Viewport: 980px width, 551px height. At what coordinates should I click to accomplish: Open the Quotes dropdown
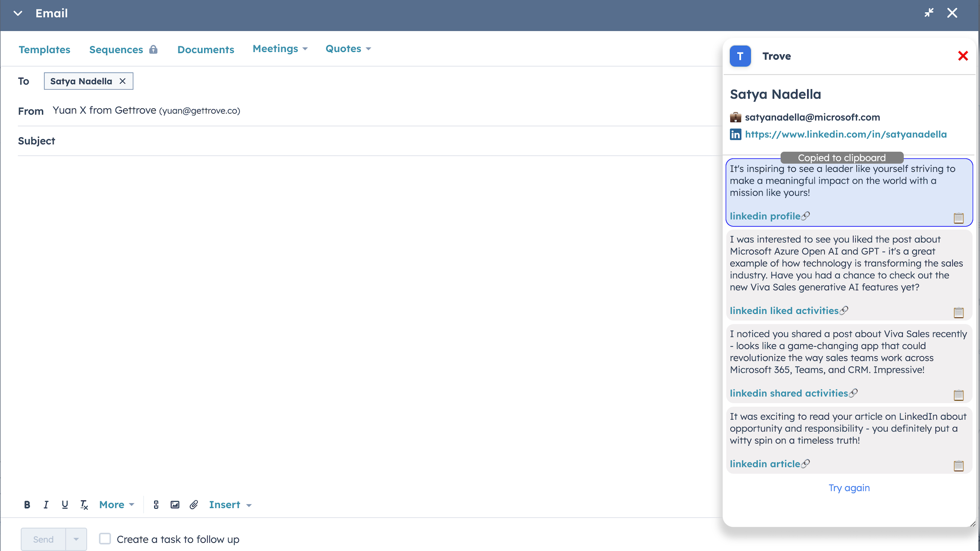[348, 49]
